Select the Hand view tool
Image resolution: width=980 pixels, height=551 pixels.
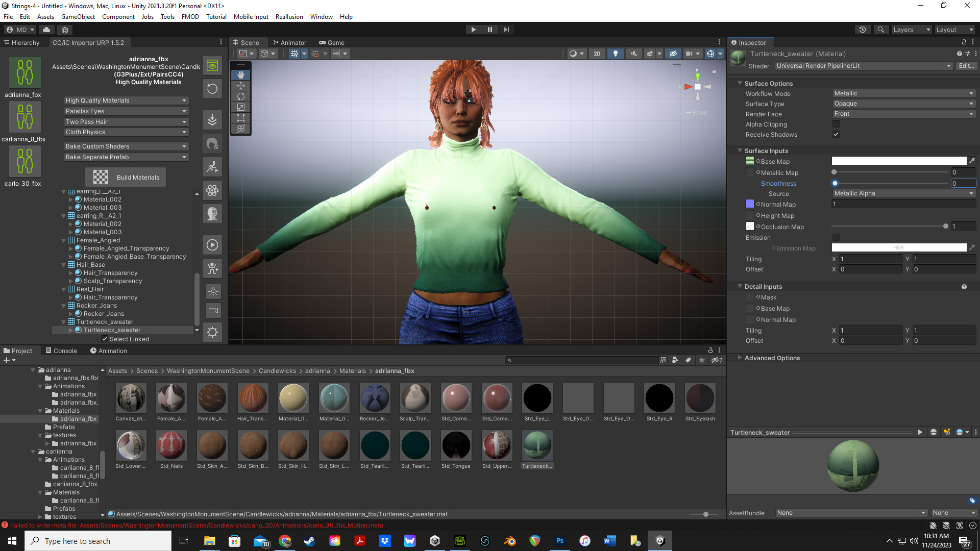241,75
